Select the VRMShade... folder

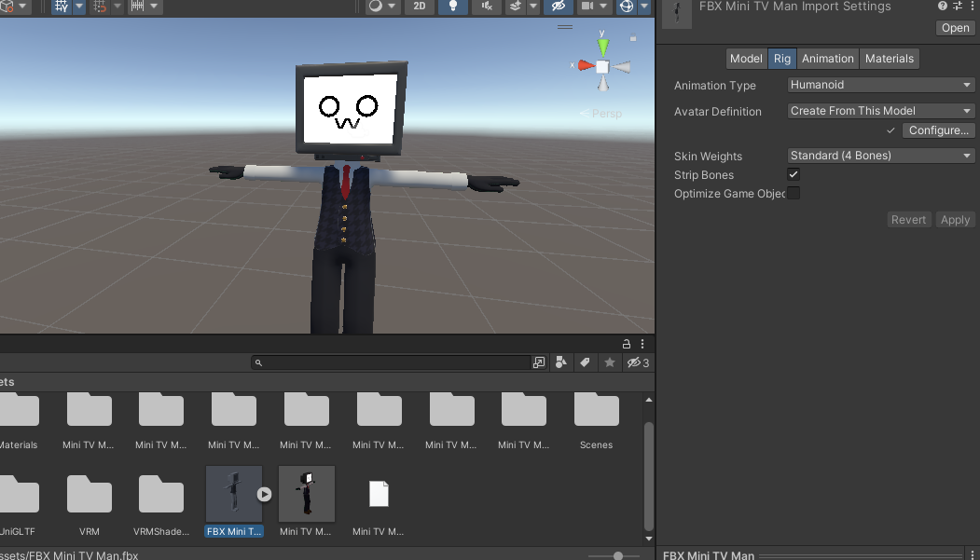(x=161, y=504)
